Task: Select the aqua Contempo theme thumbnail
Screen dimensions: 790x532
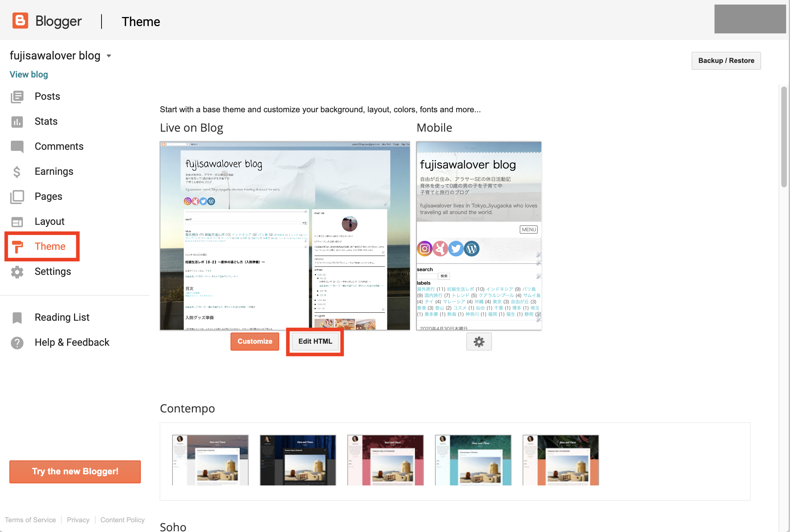Action: point(473,460)
